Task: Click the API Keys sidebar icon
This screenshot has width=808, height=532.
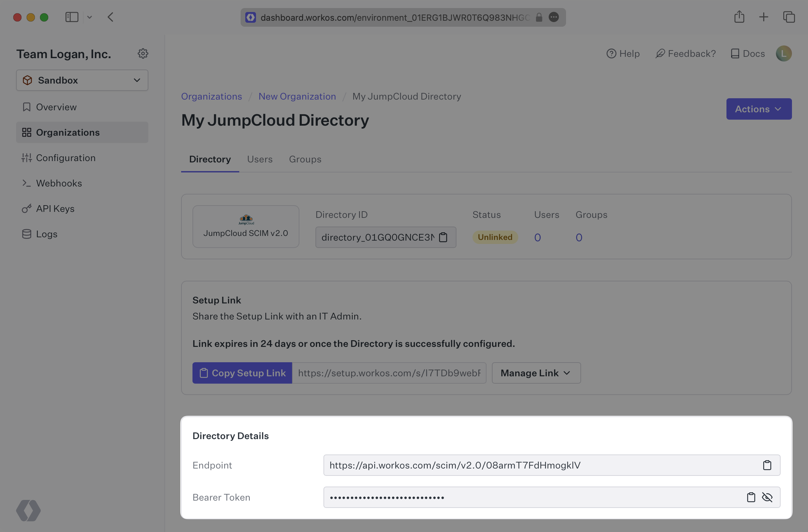Action: coord(26,209)
